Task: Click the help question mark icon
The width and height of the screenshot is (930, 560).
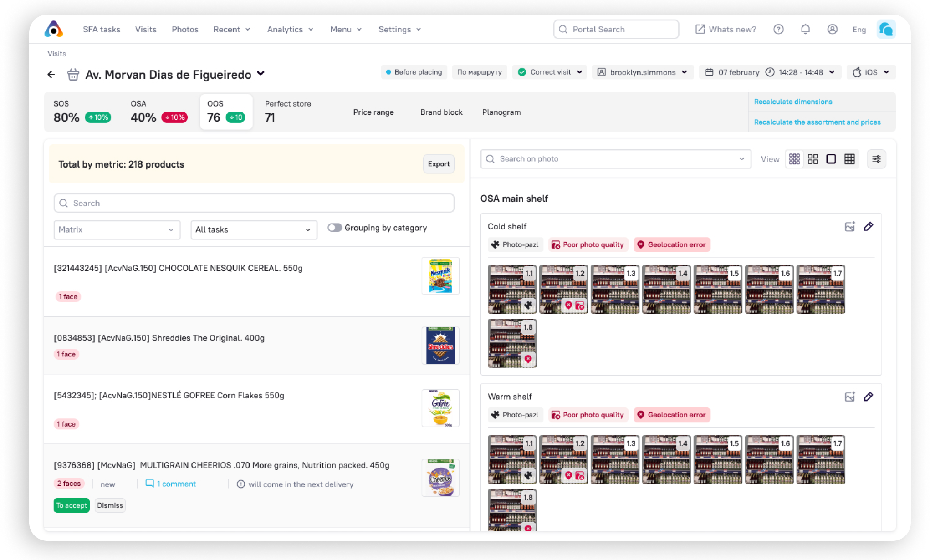Action: coord(778,30)
